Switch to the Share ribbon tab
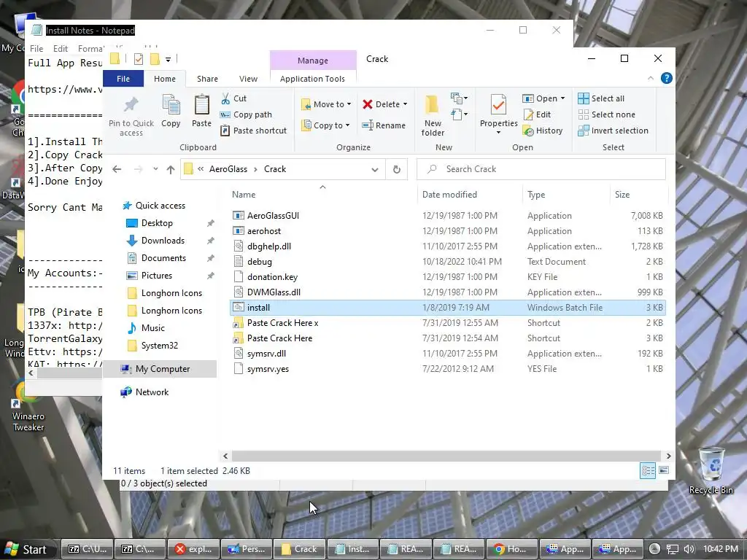The height and width of the screenshot is (560, 747). click(x=207, y=79)
